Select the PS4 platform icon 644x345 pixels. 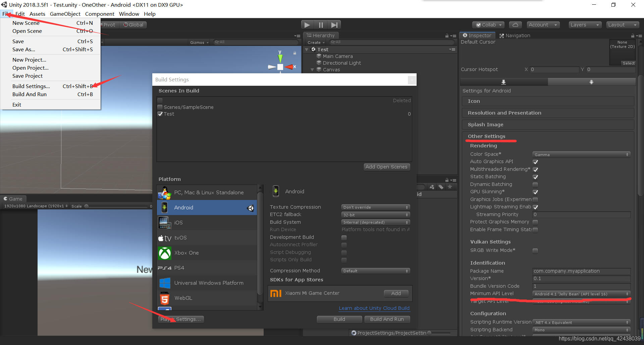pyautogui.click(x=164, y=268)
